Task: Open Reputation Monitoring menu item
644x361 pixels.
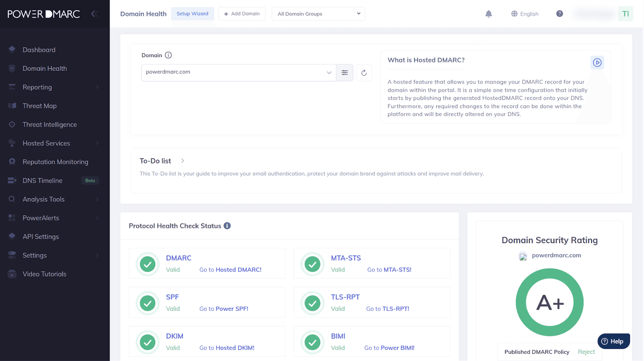Action: [55, 162]
